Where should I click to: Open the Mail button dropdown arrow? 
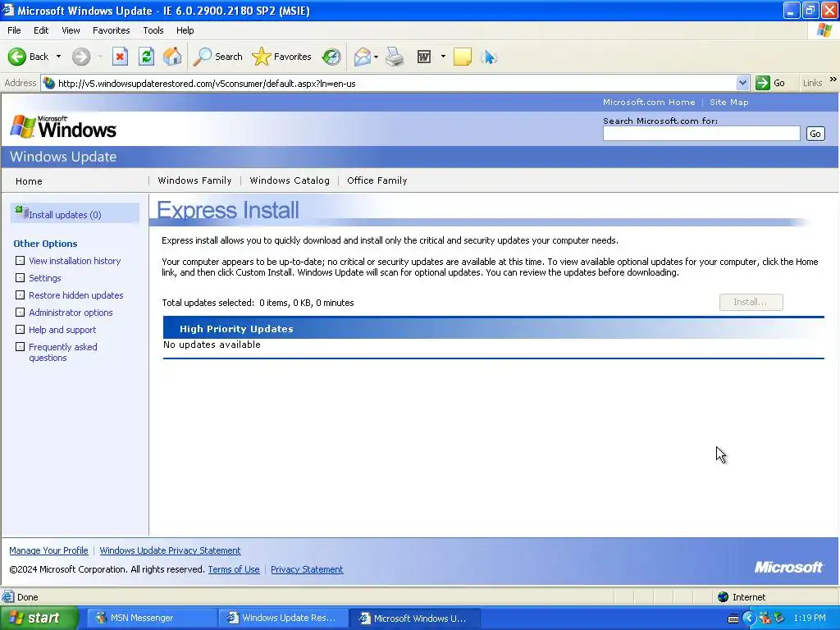click(x=376, y=57)
